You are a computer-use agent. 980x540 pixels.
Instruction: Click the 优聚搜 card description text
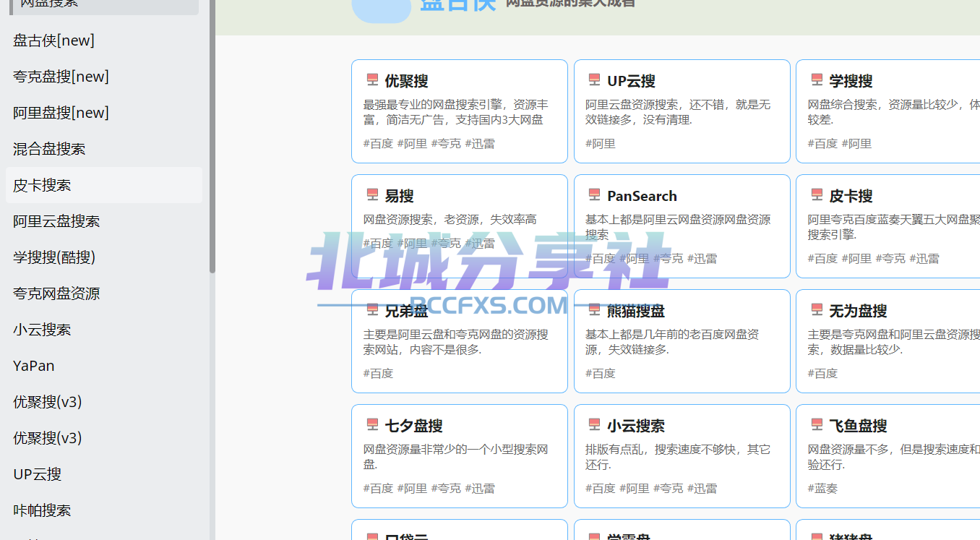pos(456,112)
